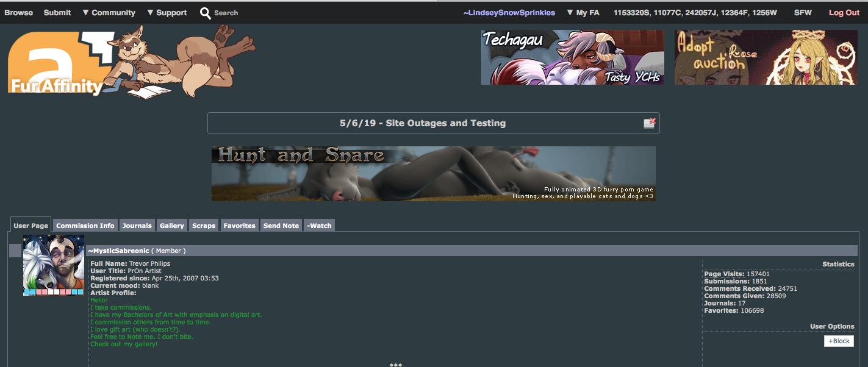Click the Full Name: Trevor Philips text

131,264
